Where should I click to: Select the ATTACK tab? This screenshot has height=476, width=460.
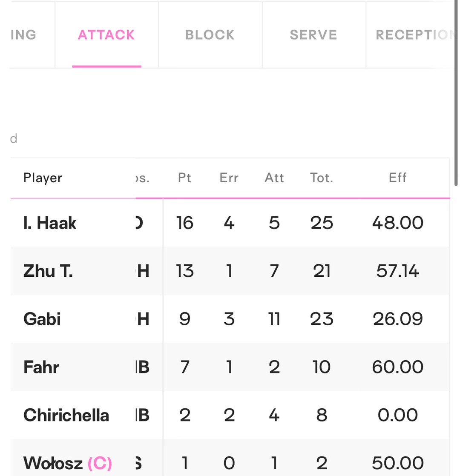(106, 35)
